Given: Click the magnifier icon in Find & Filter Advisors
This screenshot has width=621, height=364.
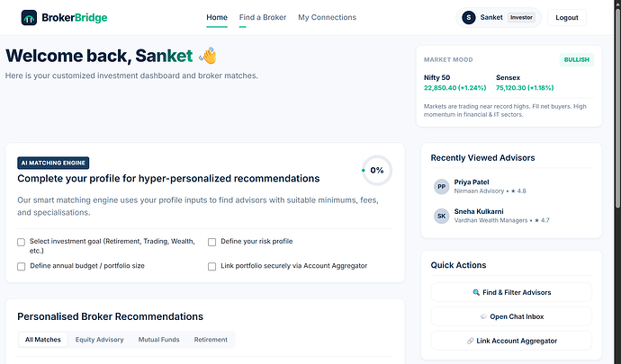Looking at the screenshot, I should coord(476,292).
